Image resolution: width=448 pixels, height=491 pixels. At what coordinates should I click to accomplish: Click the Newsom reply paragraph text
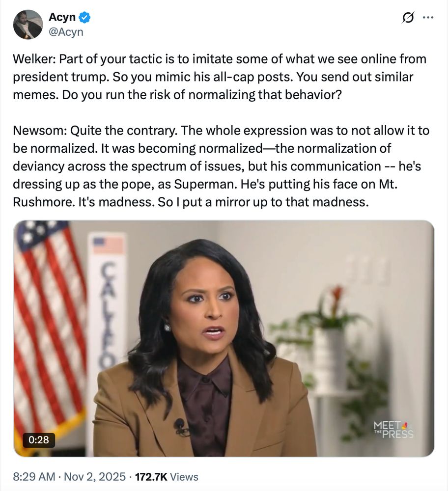pyautogui.click(x=221, y=166)
